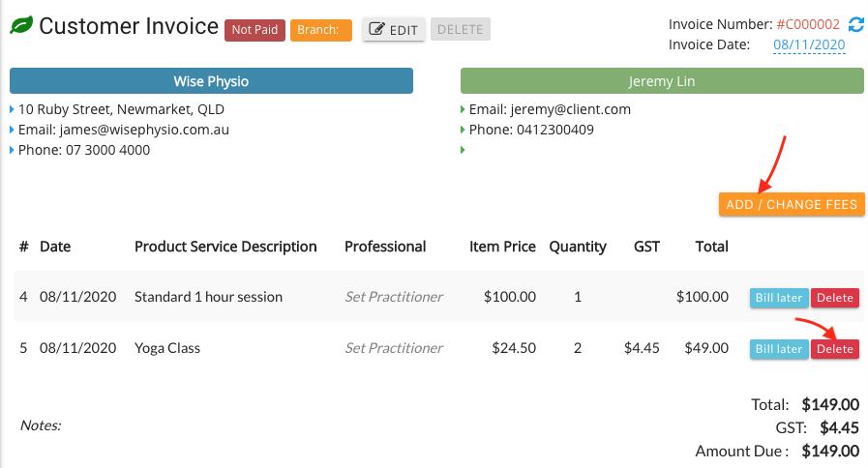Click the EDIT button with pencil icon

pyautogui.click(x=394, y=29)
